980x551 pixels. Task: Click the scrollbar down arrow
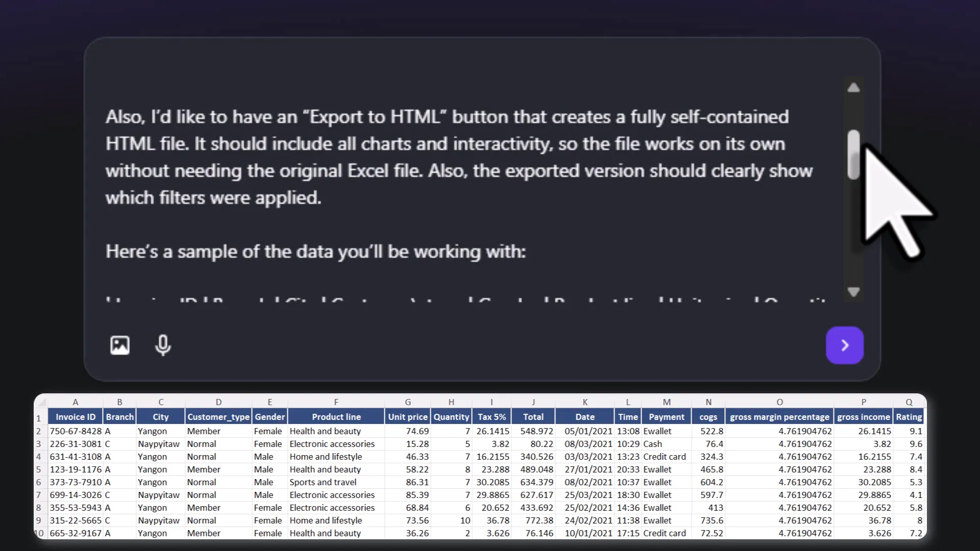(x=853, y=292)
